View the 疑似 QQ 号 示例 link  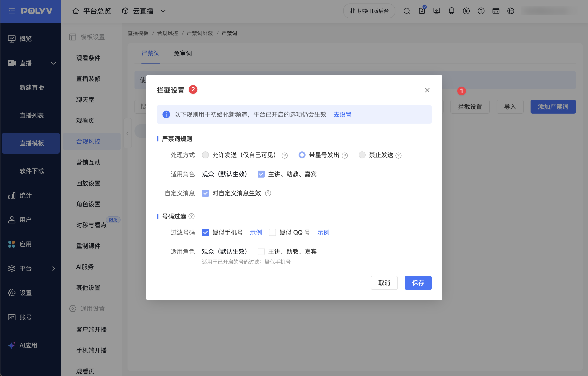tap(323, 232)
